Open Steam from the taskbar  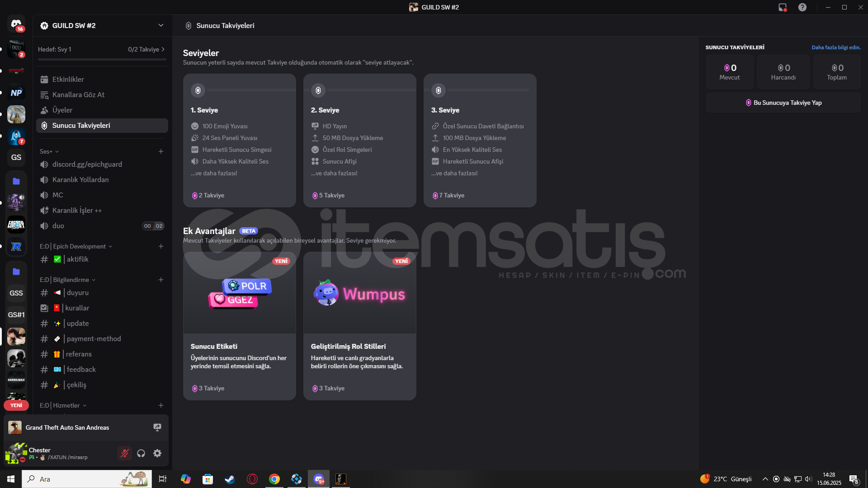(230, 479)
